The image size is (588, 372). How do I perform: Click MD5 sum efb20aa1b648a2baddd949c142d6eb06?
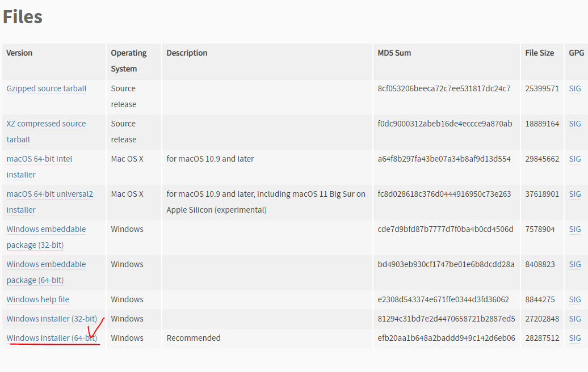point(446,338)
